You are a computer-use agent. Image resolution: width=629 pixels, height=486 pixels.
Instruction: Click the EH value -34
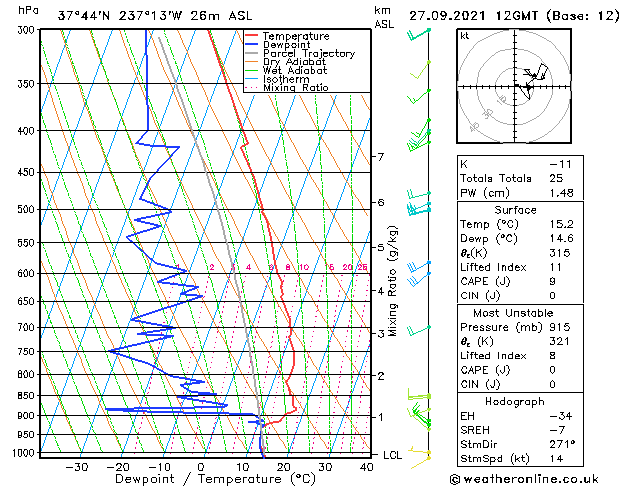click(x=561, y=416)
